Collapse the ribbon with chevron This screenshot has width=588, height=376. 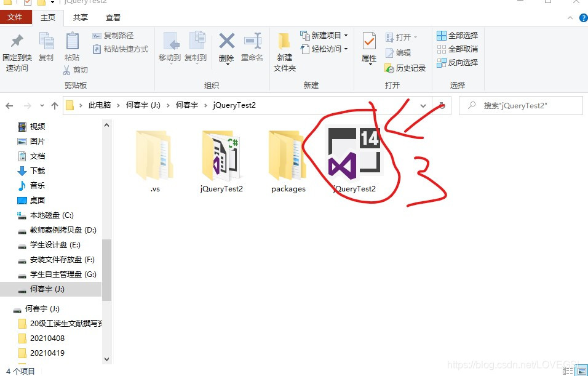[570, 18]
